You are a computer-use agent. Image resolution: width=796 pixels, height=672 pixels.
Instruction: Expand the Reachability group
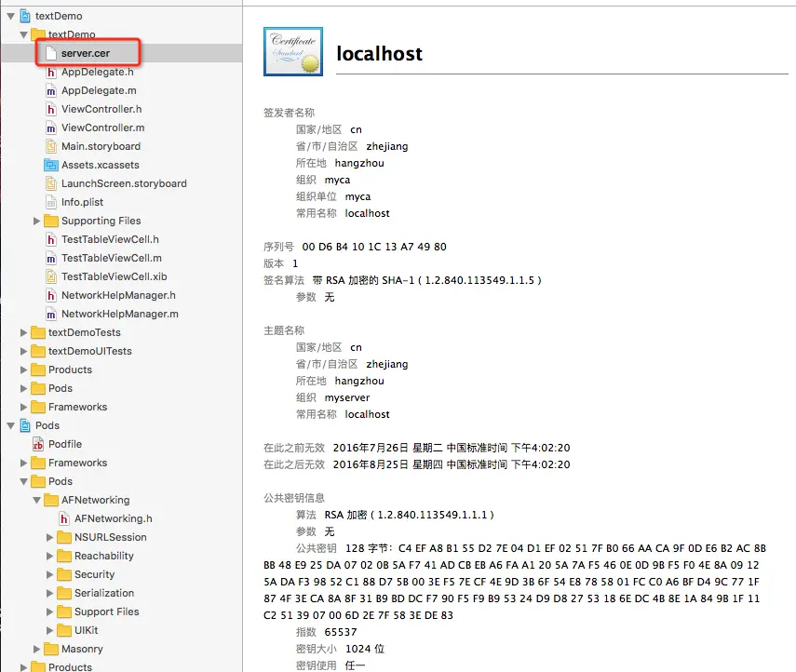pos(49,556)
